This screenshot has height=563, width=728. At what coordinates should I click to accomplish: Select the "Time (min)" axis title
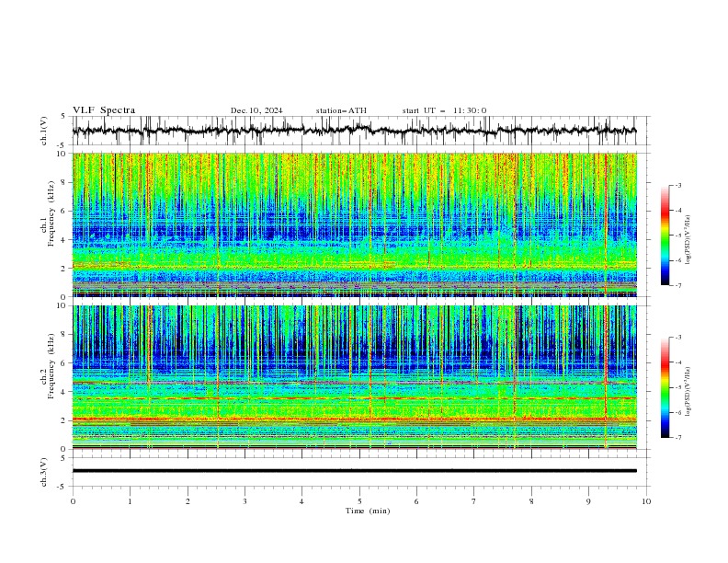click(x=368, y=511)
